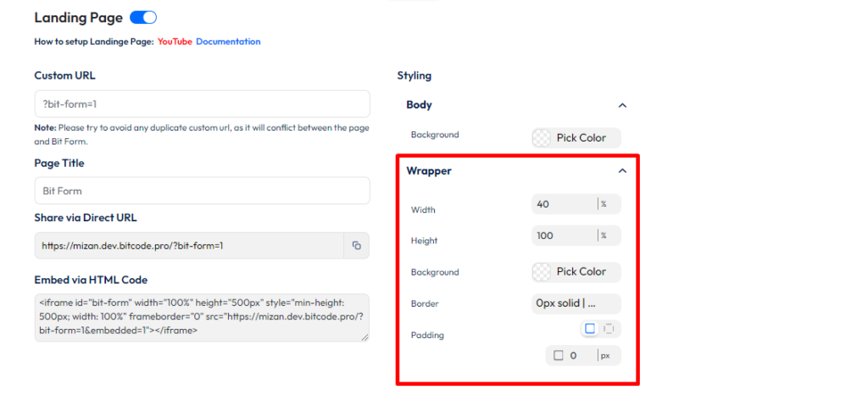Click the Custom URL input field
The image size is (868, 395).
(x=202, y=104)
